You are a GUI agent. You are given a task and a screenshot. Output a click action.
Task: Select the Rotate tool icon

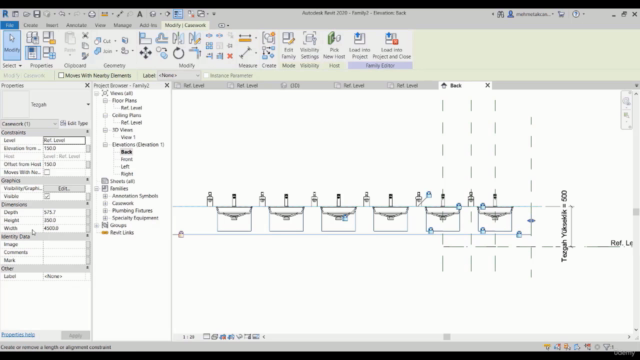click(178, 53)
